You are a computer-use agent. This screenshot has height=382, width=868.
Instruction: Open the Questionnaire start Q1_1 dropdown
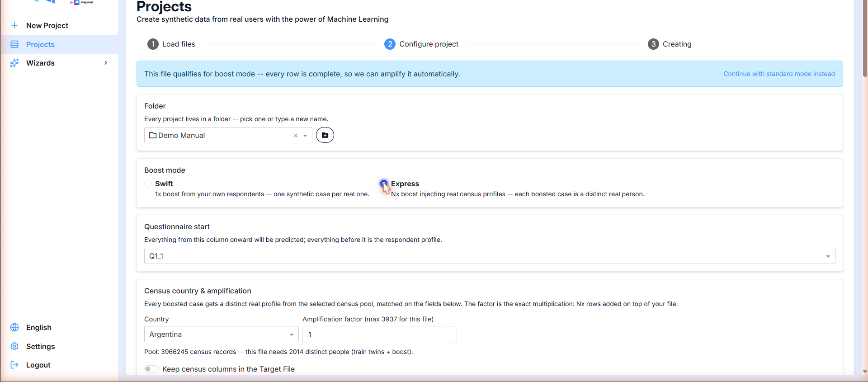490,256
